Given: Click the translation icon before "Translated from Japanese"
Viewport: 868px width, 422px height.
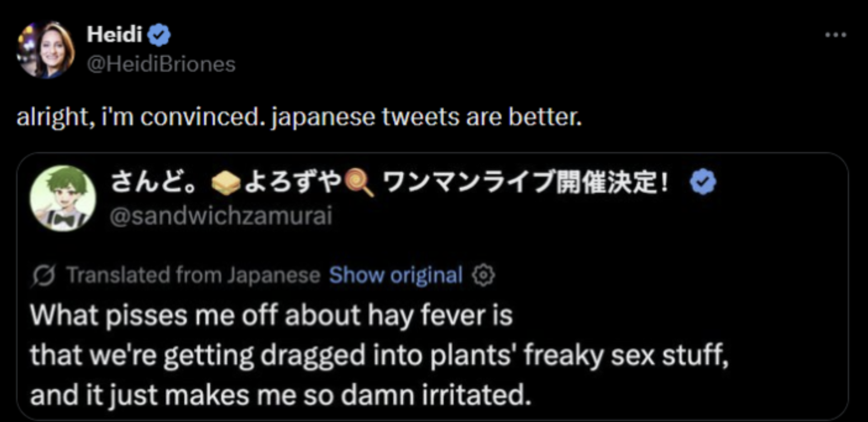Looking at the screenshot, I should 44,275.
